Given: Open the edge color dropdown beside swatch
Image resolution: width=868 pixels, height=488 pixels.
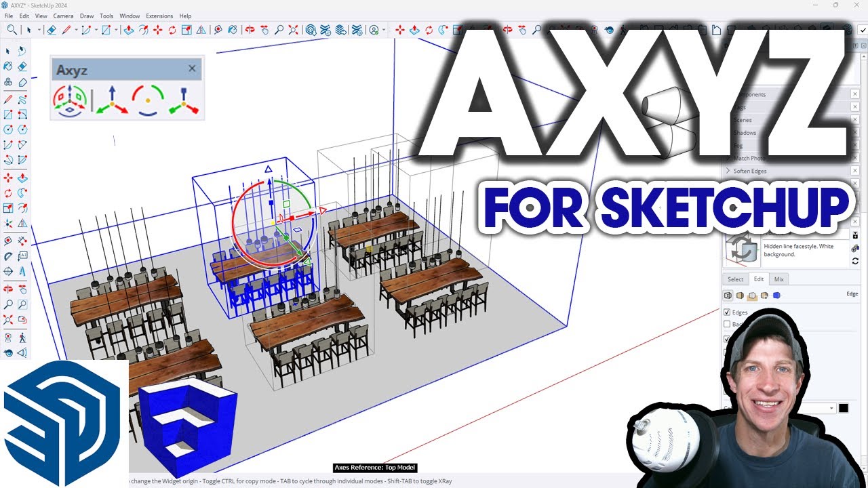Looking at the screenshot, I should point(832,408).
